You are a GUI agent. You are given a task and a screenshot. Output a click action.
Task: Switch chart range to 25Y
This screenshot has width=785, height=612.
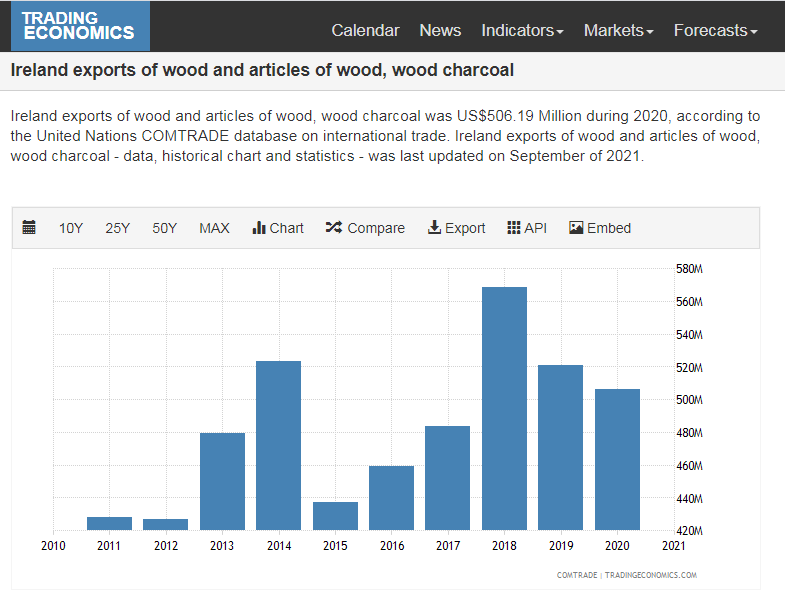[118, 228]
